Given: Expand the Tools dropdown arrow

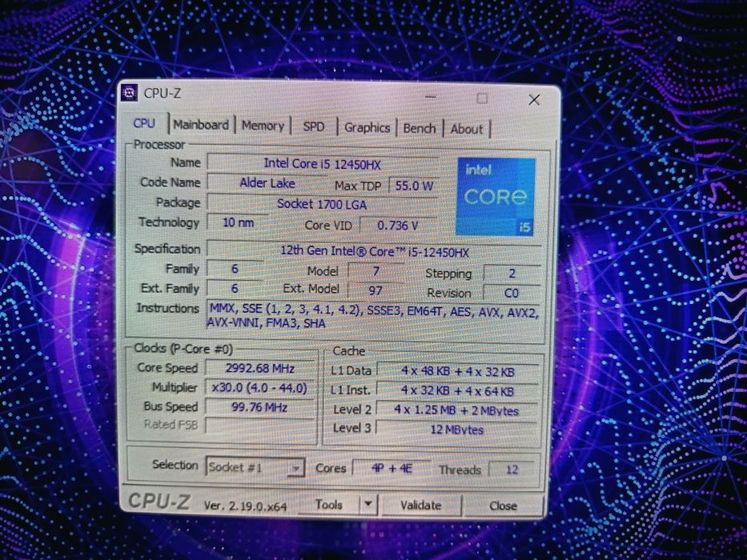Looking at the screenshot, I should point(368,505).
